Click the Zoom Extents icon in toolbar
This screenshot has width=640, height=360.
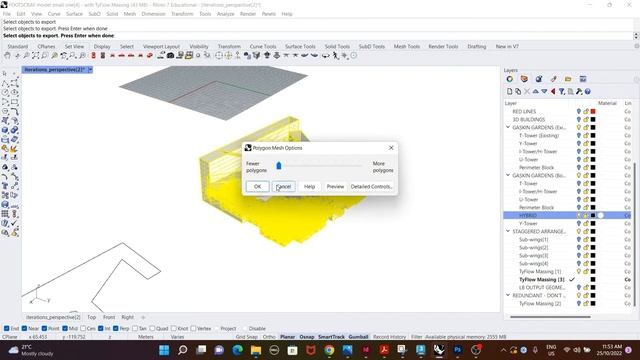[36, 56]
